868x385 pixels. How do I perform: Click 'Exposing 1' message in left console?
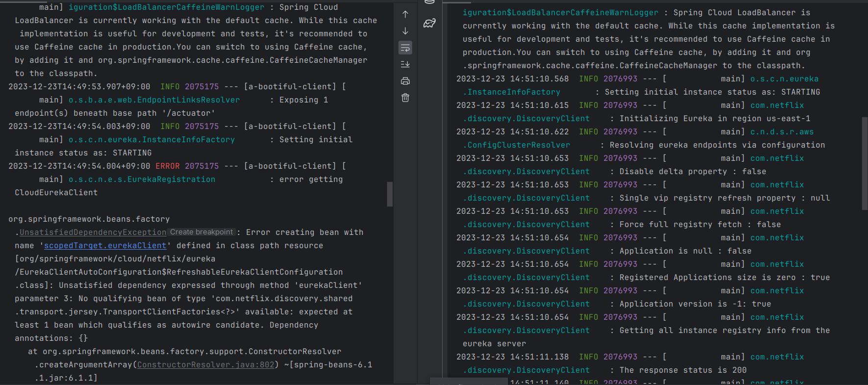coord(304,100)
